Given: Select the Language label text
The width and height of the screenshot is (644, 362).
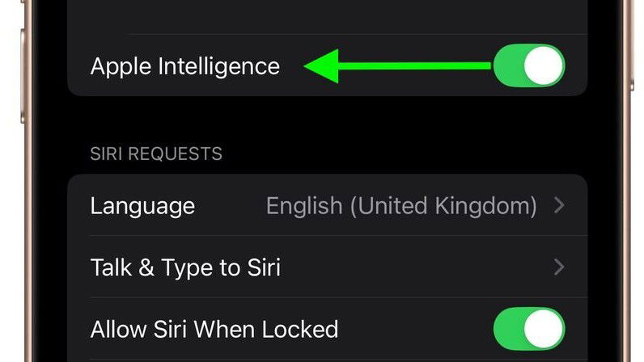Looking at the screenshot, I should (142, 206).
